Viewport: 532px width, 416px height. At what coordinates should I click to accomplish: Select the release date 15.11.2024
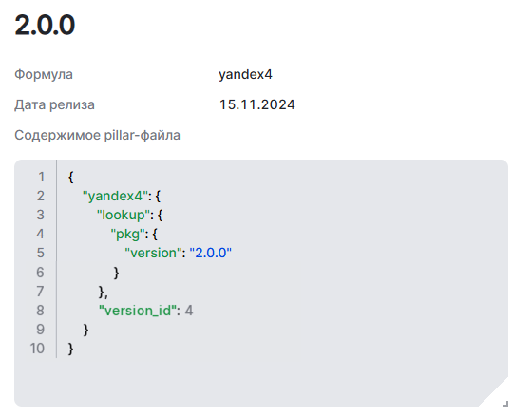tap(256, 104)
